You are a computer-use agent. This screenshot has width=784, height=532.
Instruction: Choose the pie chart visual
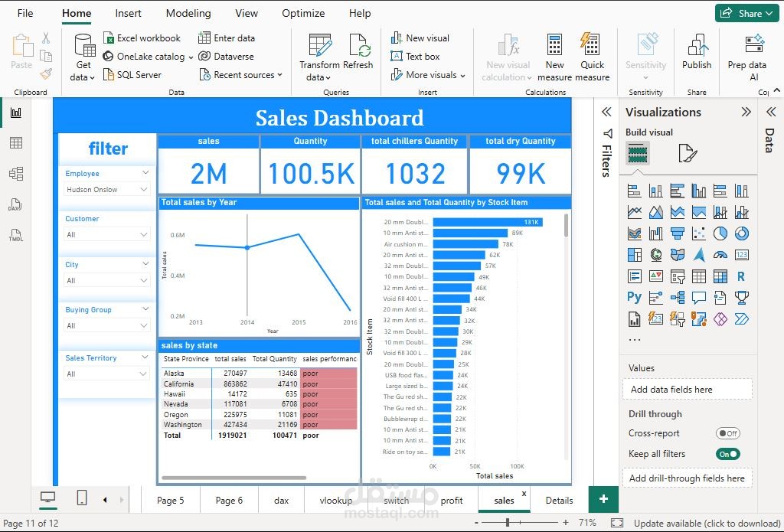[x=720, y=233]
